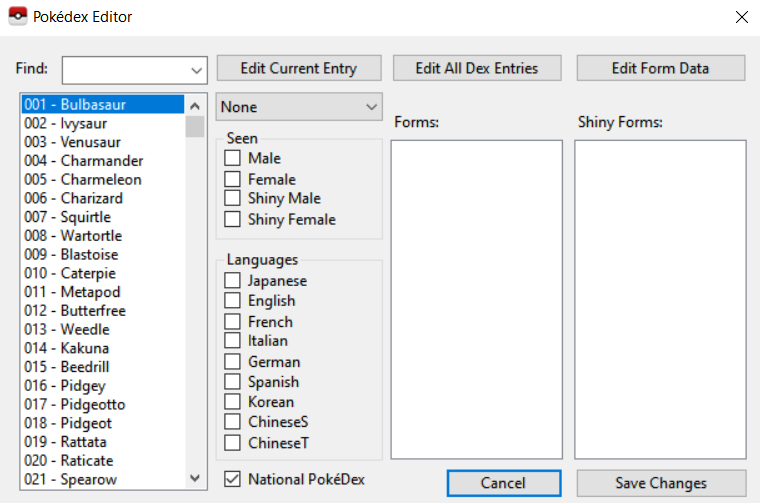This screenshot has height=503, width=760.
Task: Enable the Shiny Female checkbox
Action: click(x=232, y=219)
